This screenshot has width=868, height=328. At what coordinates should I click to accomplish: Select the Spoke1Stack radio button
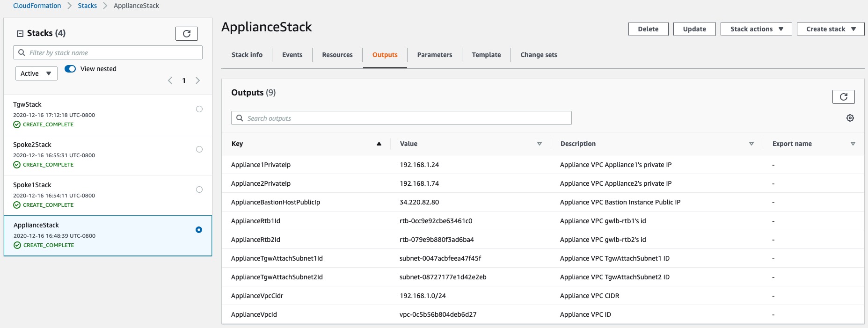(199, 190)
